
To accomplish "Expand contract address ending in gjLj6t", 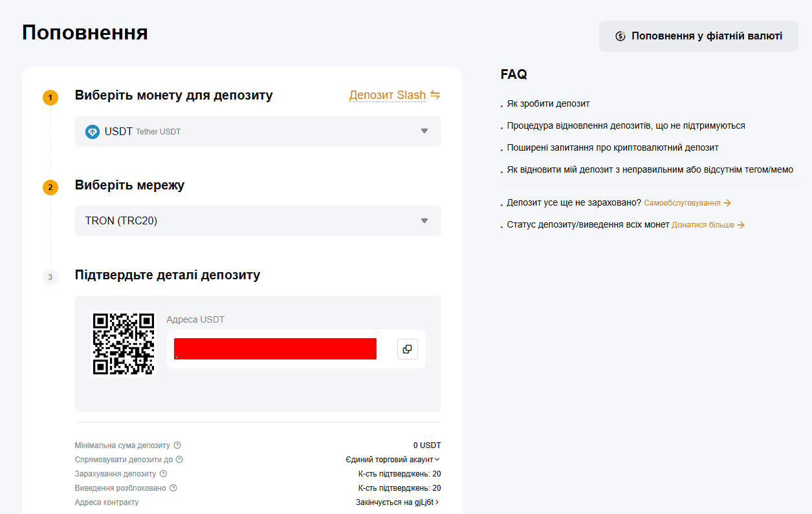I will [x=398, y=502].
